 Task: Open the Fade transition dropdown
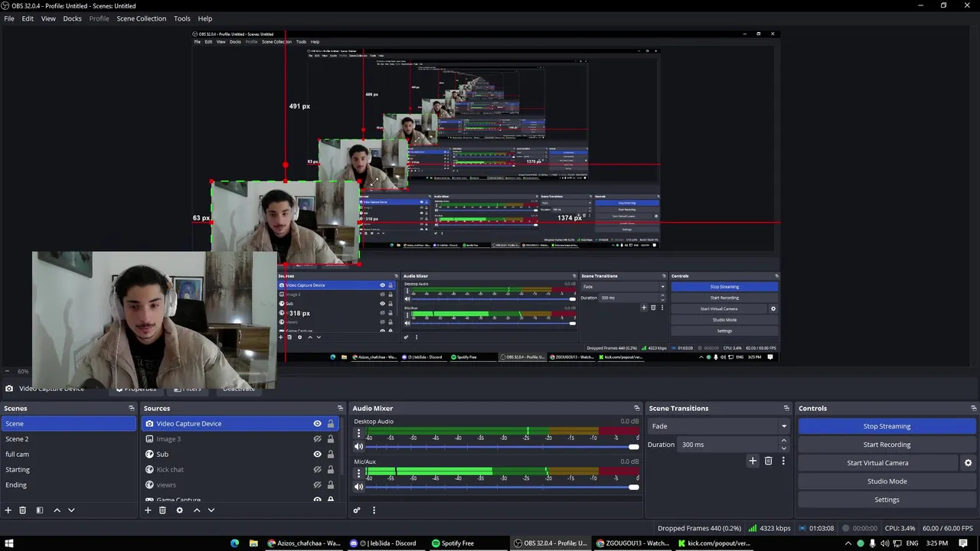click(718, 426)
